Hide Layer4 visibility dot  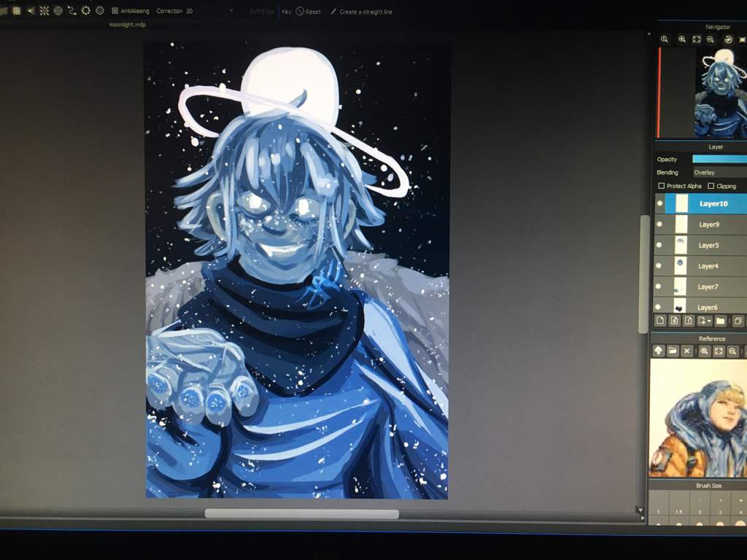pos(659,265)
